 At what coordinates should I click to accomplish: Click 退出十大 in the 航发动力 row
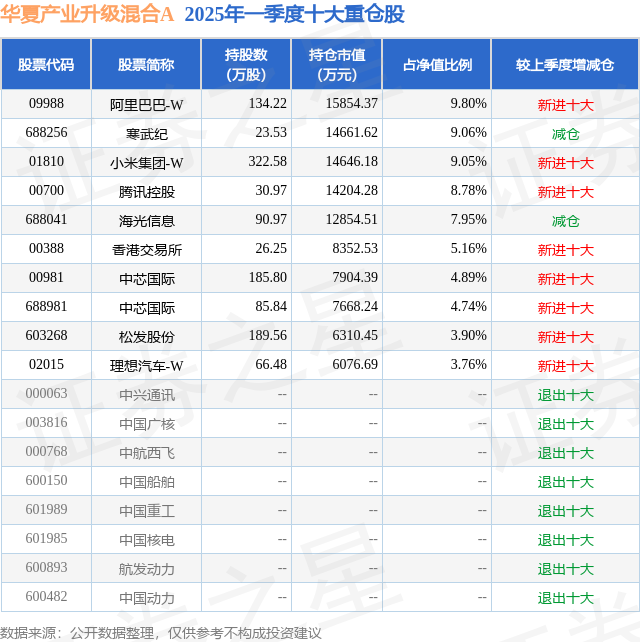click(x=565, y=570)
